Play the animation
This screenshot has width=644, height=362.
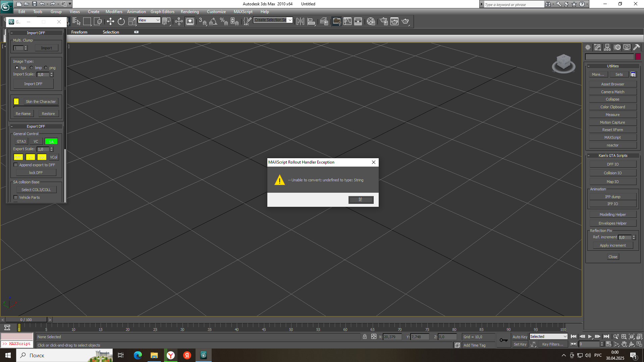[590, 337]
